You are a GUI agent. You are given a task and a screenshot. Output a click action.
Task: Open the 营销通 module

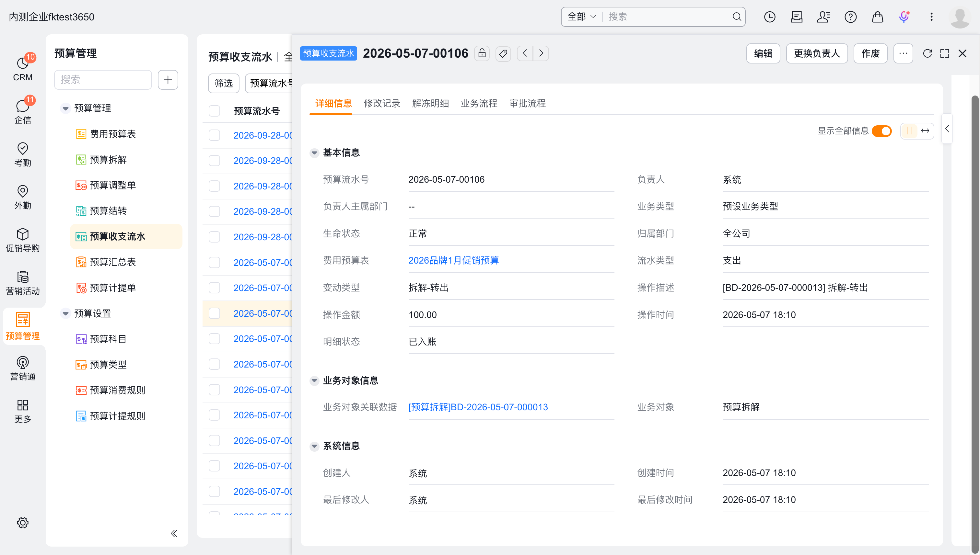(x=22, y=368)
